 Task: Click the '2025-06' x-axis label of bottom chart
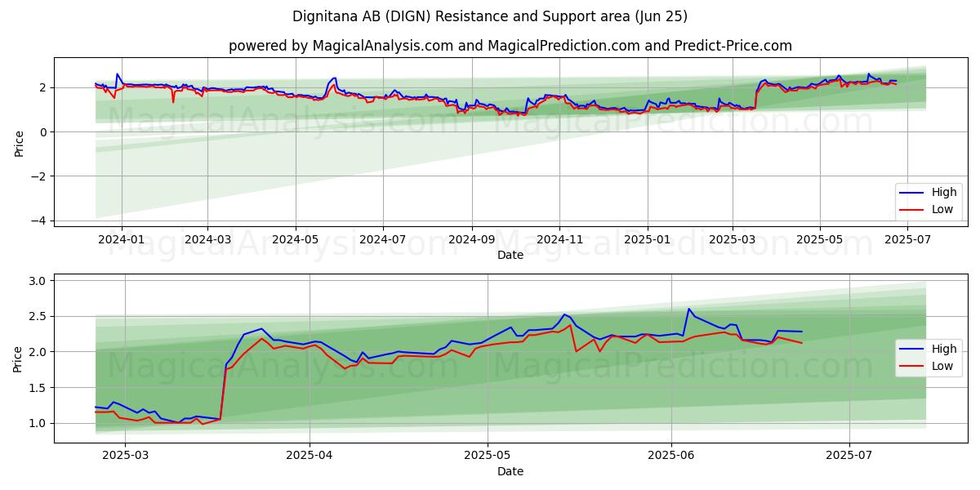pyautogui.click(x=671, y=457)
